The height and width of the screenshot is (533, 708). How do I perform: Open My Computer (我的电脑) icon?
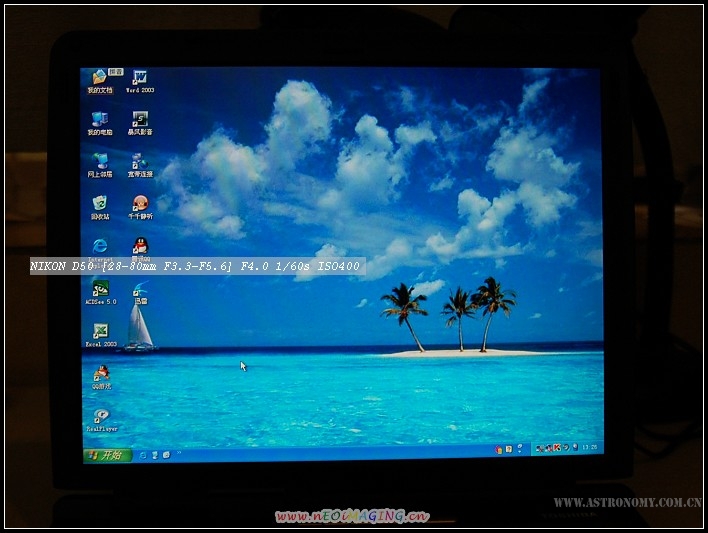tap(99, 120)
